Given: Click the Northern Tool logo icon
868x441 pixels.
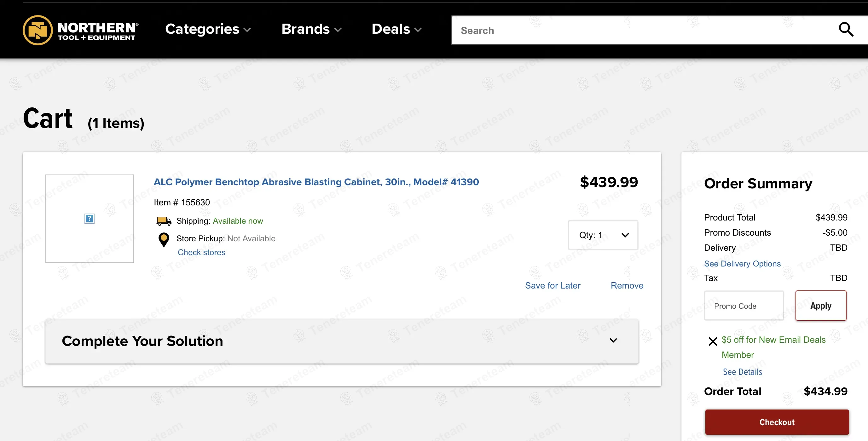Looking at the screenshot, I should click(x=38, y=30).
